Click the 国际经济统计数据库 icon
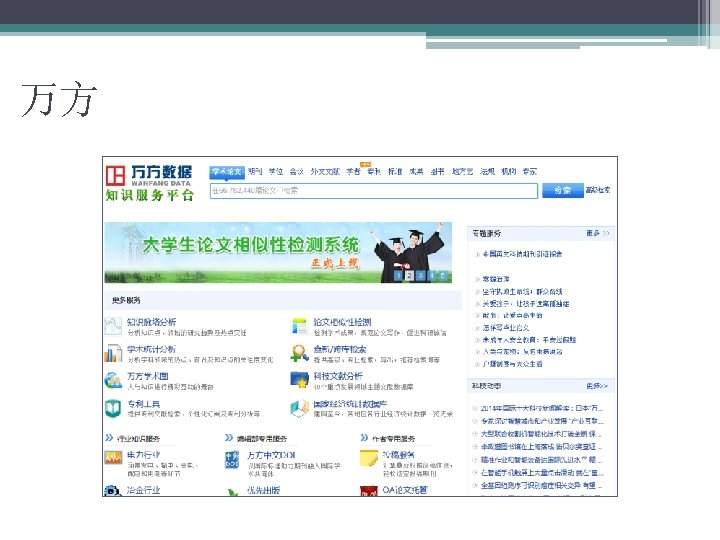 [x=299, y=408]
